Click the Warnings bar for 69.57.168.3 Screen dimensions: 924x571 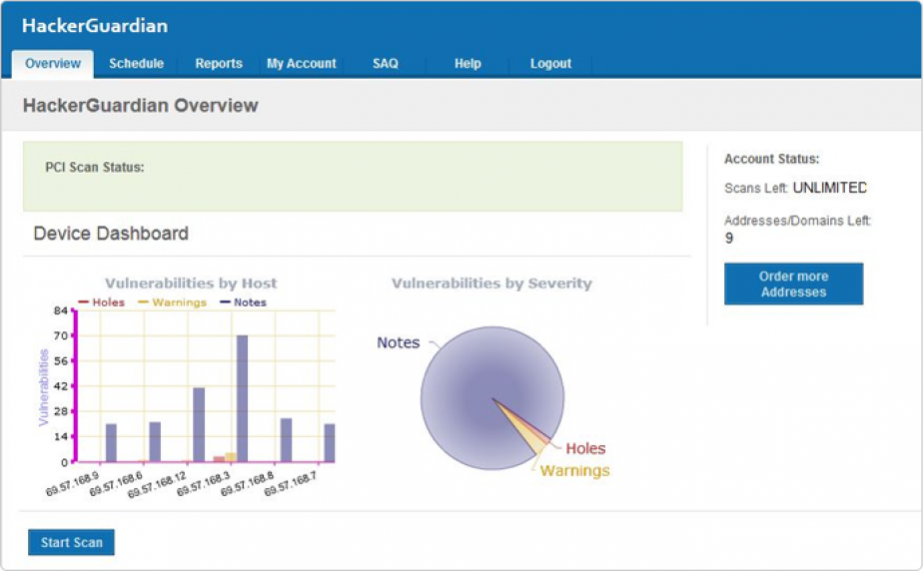pos(231,457)
